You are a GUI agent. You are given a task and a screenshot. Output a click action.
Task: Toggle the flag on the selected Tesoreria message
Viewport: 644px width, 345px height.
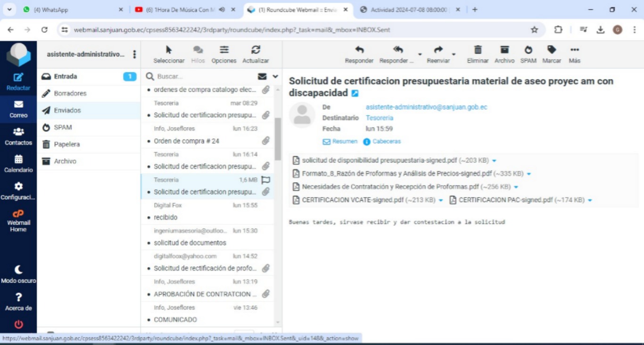coord(266,180)
